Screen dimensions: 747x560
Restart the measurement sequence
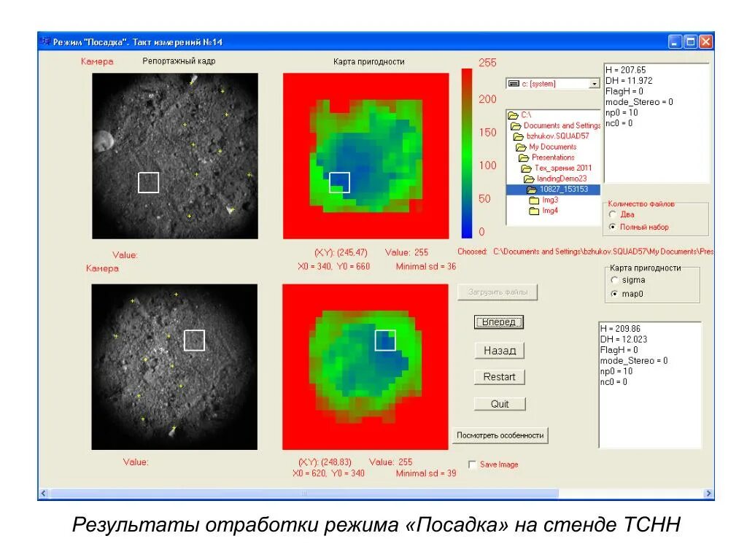tap(500, 377)
